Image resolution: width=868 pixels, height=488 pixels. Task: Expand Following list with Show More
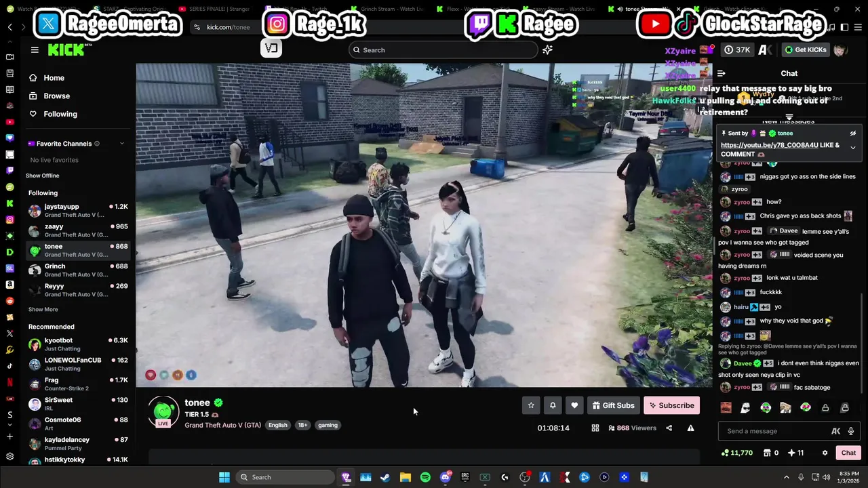43,310
